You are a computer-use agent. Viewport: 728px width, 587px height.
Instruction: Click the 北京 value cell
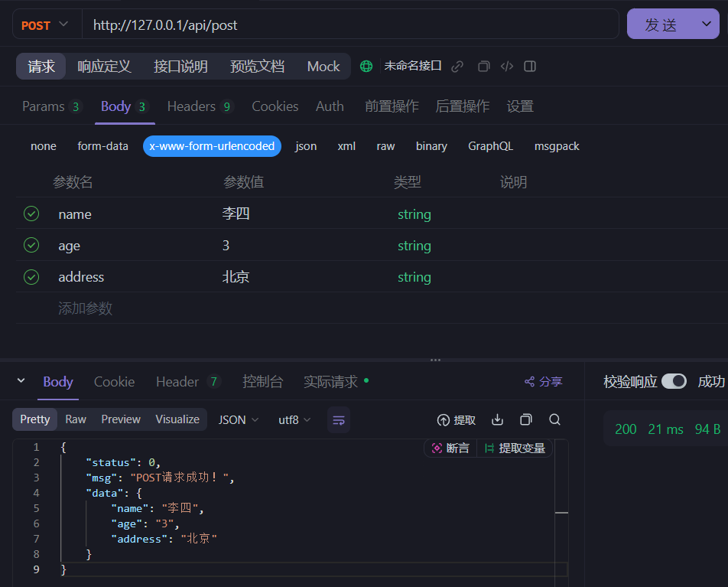[236, 277]
